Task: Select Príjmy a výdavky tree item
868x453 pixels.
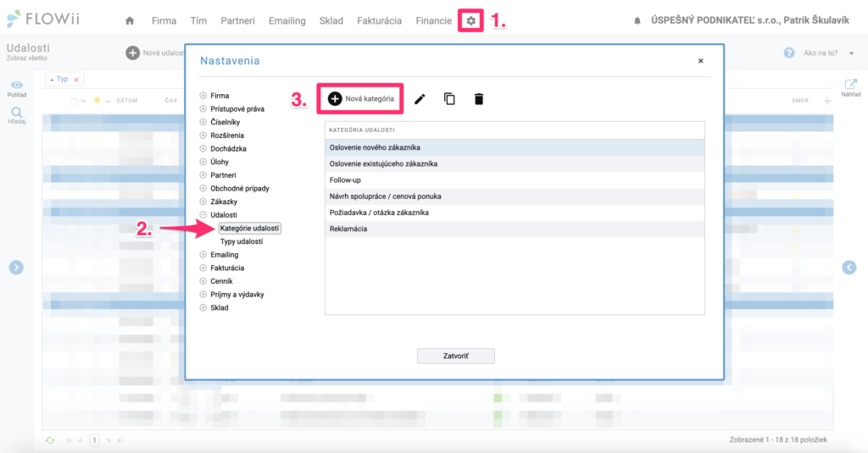Action: click(x=237, y=295)
